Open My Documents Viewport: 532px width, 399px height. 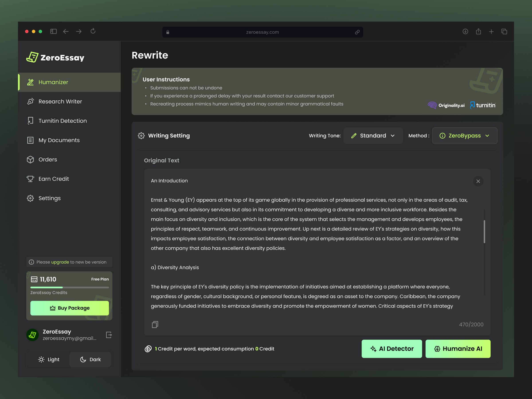pos(59,140)
